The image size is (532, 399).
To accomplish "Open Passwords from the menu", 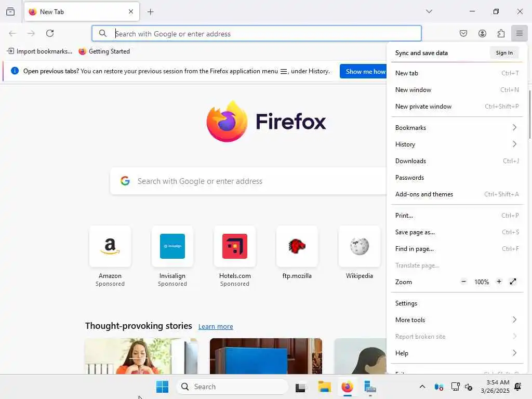I will point(457,178).
